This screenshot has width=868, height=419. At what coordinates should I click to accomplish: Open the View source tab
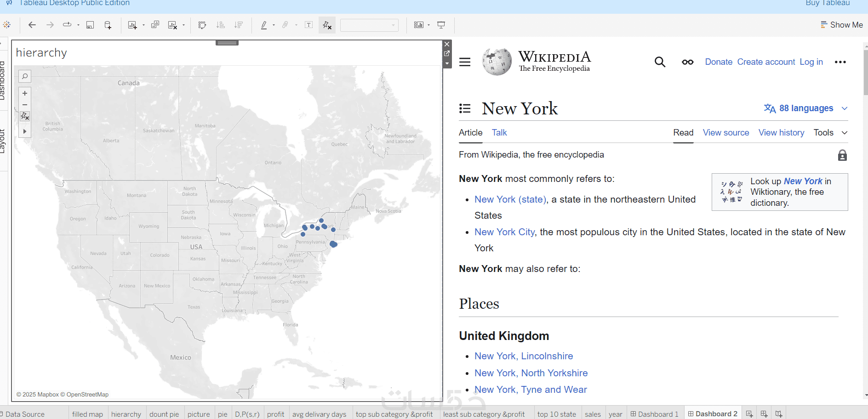pos(726,133)
